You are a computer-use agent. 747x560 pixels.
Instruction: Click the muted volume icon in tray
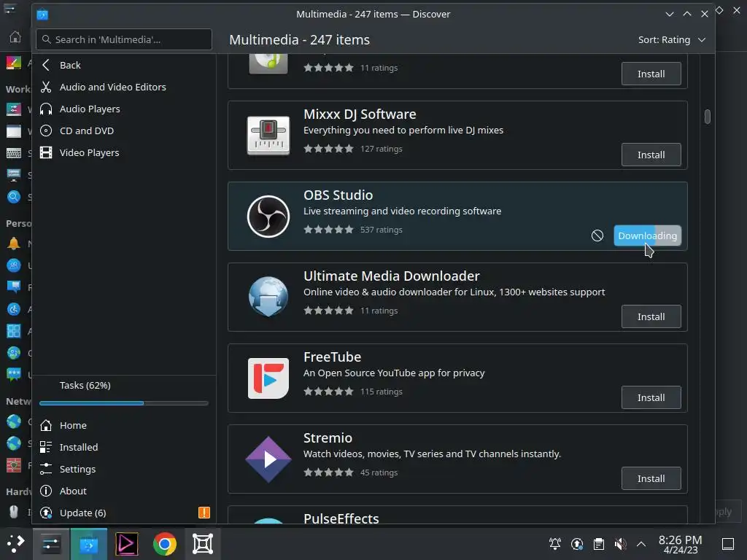pyautogui.click(x=620, y=544)
